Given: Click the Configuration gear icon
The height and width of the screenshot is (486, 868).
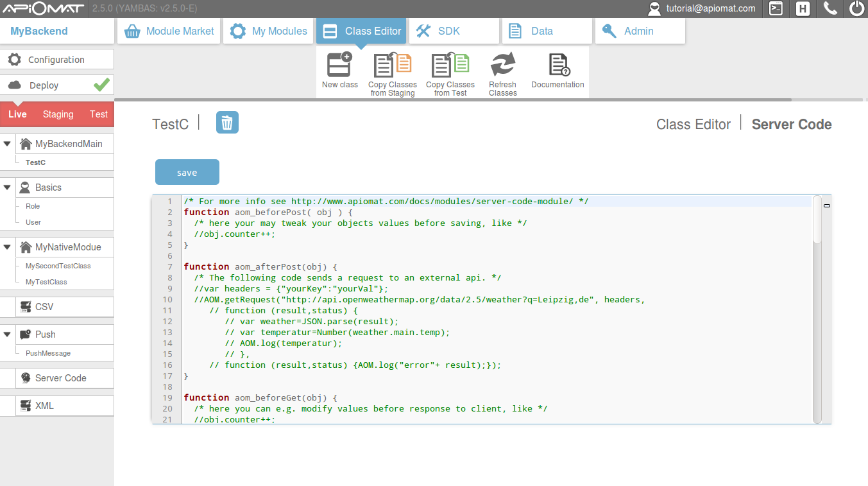Looking at the screenshot, I should coord(14,60).
